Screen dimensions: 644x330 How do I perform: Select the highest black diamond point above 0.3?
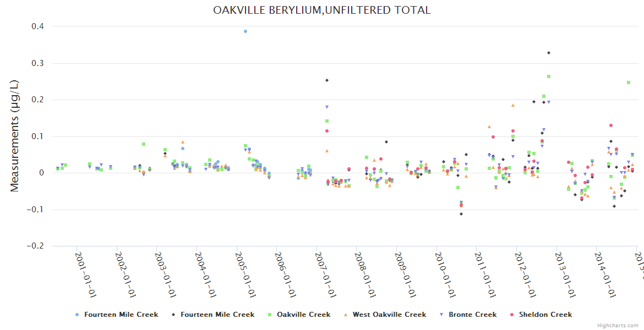pyautogui.click(x=548, y=53)
